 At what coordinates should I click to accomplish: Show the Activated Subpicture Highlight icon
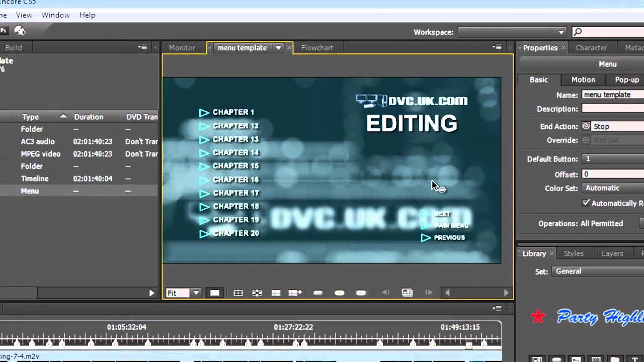click(x=360, y=293)
